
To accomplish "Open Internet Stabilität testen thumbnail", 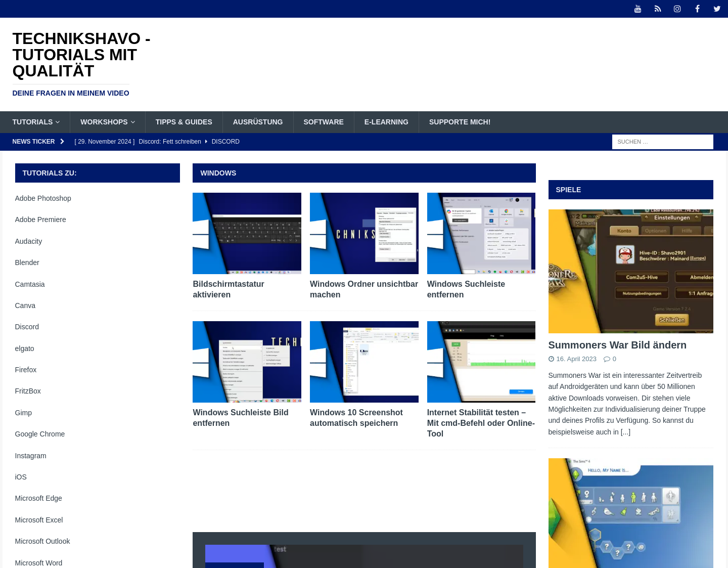I will pos(481,362).
